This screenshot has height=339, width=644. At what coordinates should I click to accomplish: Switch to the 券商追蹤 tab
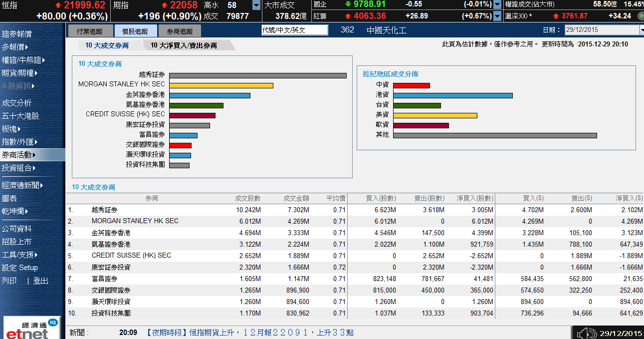coord(180,31)
